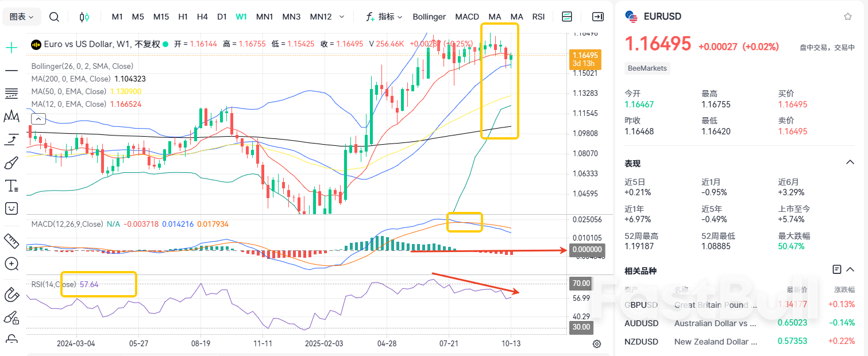
Task: Open the 图表 dropdown menu
Action: 22,17
